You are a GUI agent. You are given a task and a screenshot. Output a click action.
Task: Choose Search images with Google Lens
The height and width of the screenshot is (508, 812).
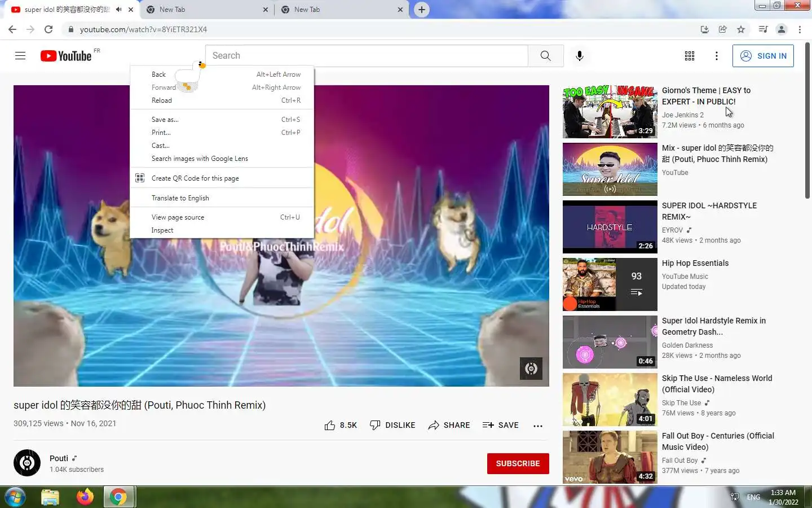[222, 159]
